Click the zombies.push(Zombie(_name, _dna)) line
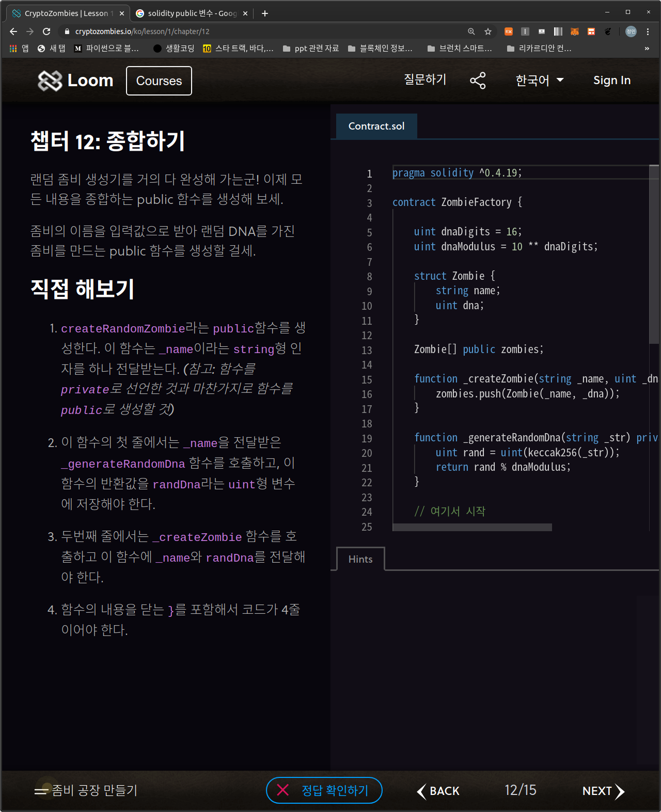Image resolution: width=661 pixels, height=812 pixels. click(x=528, y=394)
